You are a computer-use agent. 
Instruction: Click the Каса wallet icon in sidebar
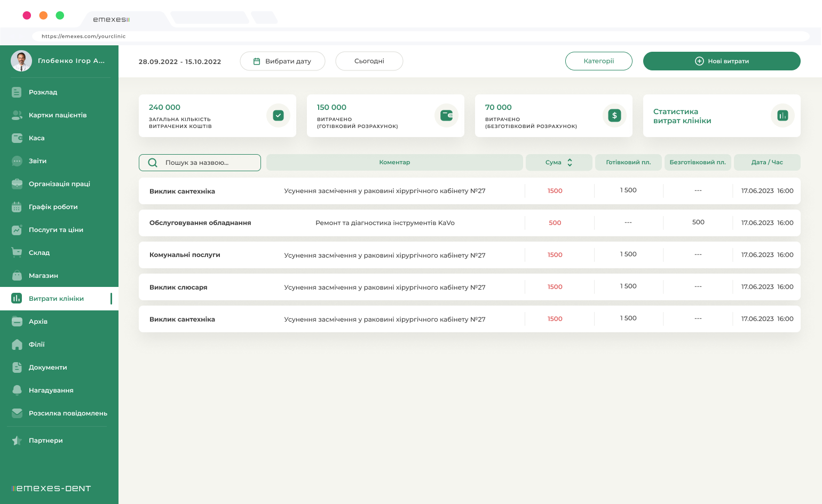(x=17, y=138)
